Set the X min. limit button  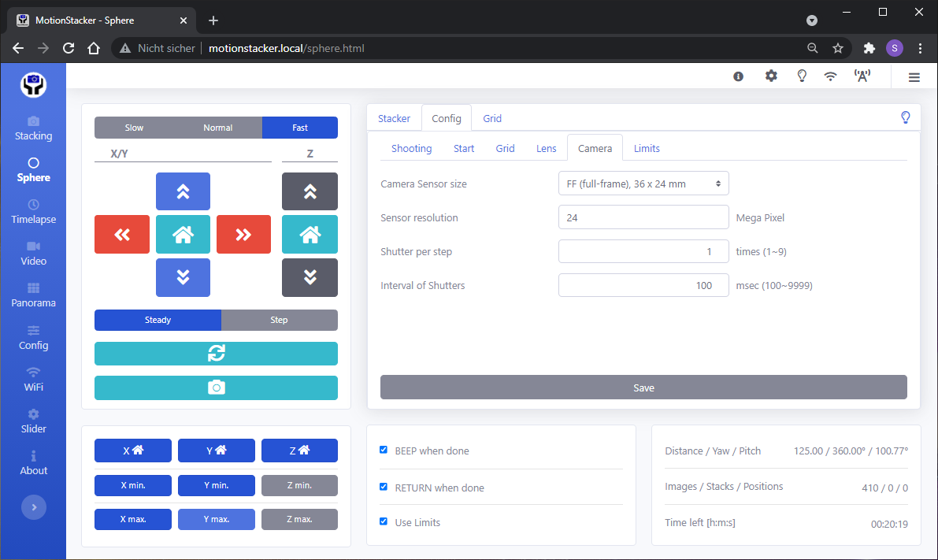point(133,485)
